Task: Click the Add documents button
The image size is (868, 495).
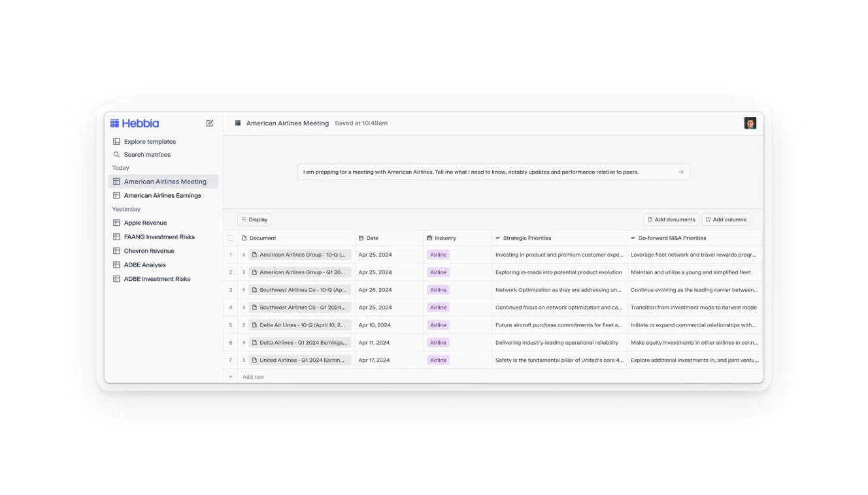Action: [671, 219]
